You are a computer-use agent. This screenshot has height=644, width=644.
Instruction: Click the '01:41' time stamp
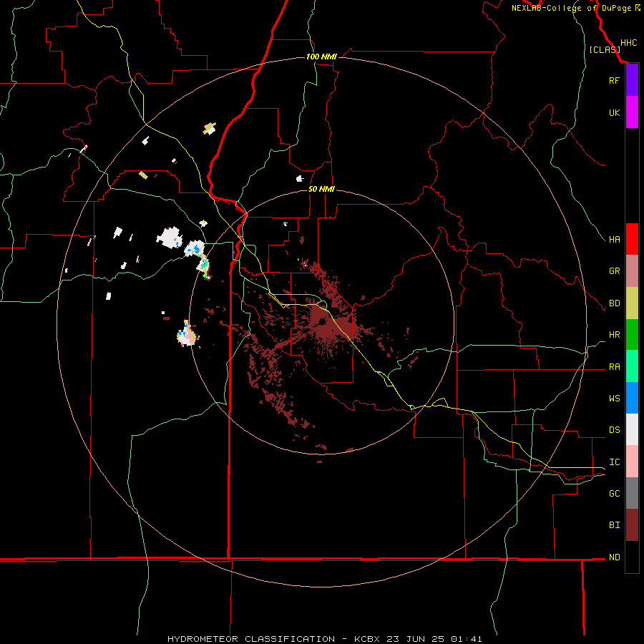pos(467,639)
